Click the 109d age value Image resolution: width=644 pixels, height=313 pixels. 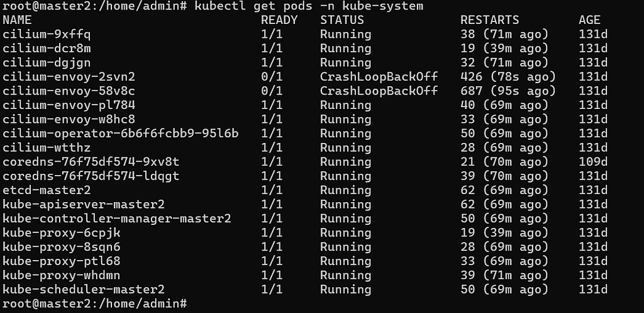tap(593, 162)
